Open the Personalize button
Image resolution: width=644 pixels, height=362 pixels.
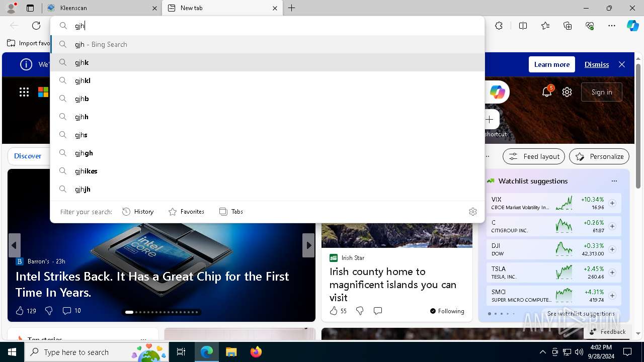[599, 156]
